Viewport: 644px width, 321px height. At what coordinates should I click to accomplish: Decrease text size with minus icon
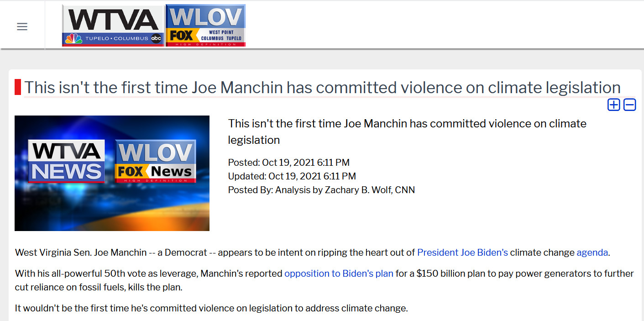tap(630, 105)
